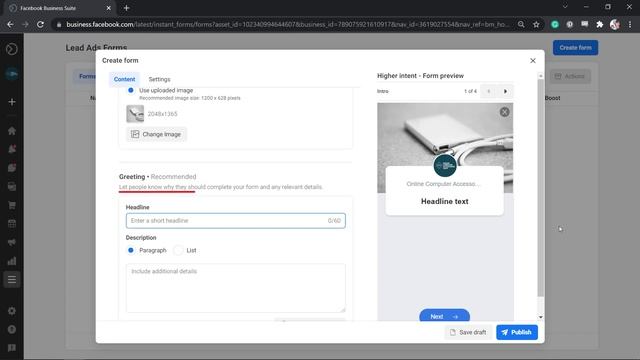The image size is (640, 360).
Task: Go to next form preview page arrow
Action: point(505,91)
